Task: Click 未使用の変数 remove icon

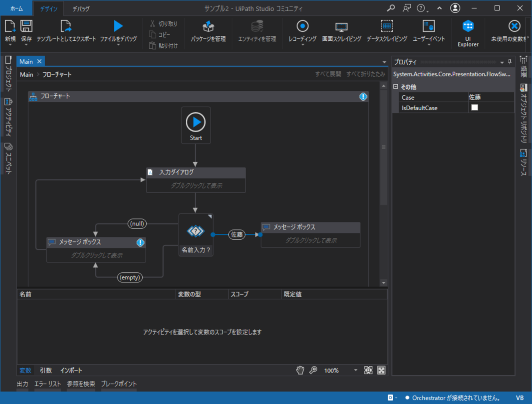Action: [514, 26]
